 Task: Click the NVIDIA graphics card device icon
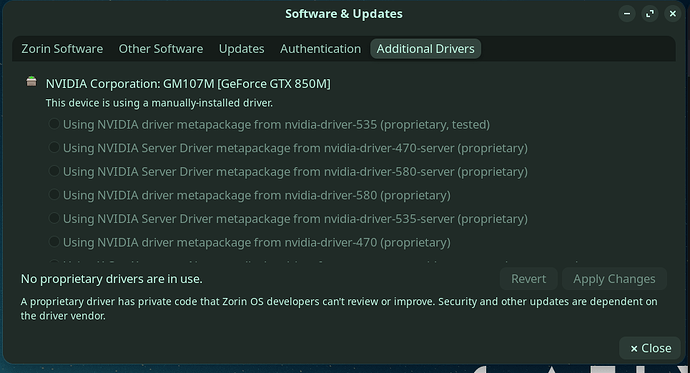coord(31,81)
